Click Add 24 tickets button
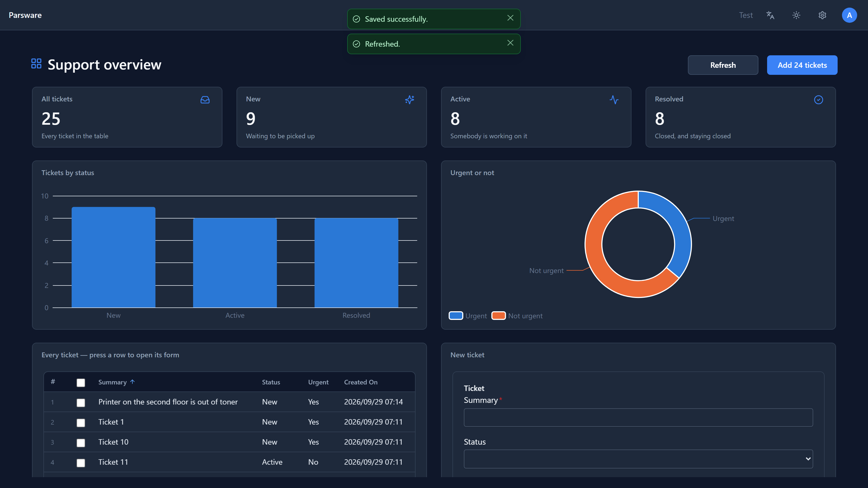The image size is (868, 488). pyautogui.click(x=802, y=65)
